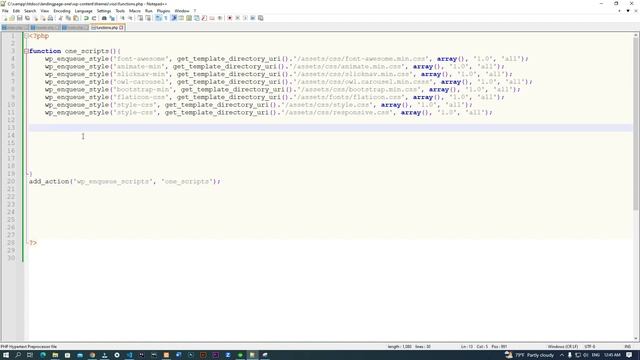Redo the edit via toolbar
Viewport: 640px width, 360px height.
pos(94,18)
